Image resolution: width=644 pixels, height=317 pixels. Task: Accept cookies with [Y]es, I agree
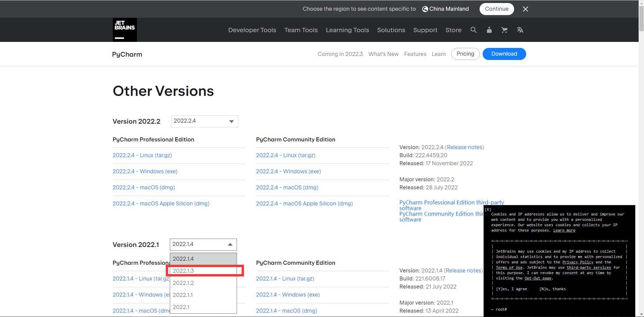(511, 289)
